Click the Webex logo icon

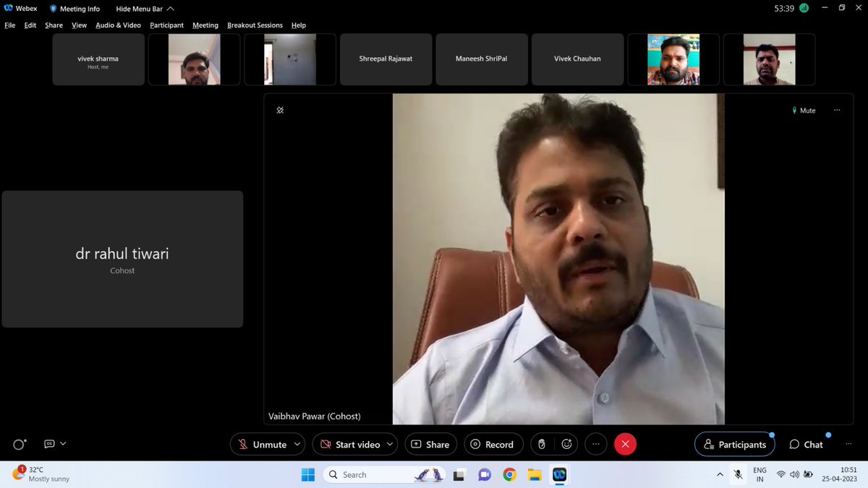tap(9, 9)
